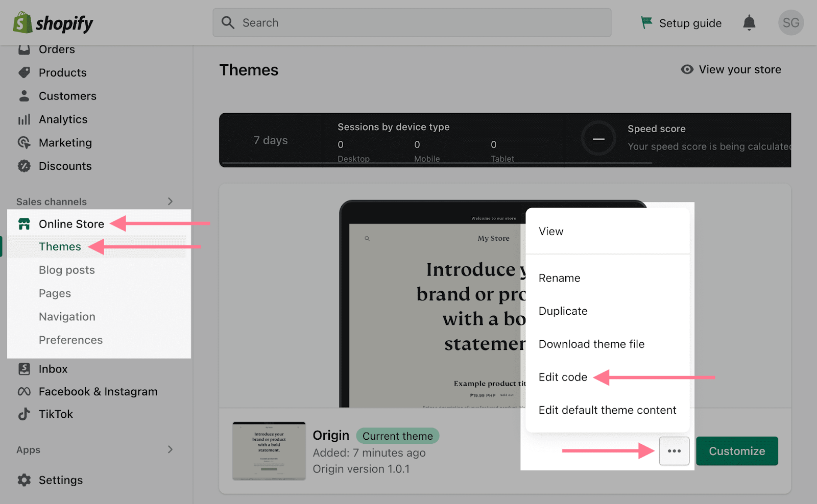
Task: Click the eye icon to view store
Action: click(687, 69)
